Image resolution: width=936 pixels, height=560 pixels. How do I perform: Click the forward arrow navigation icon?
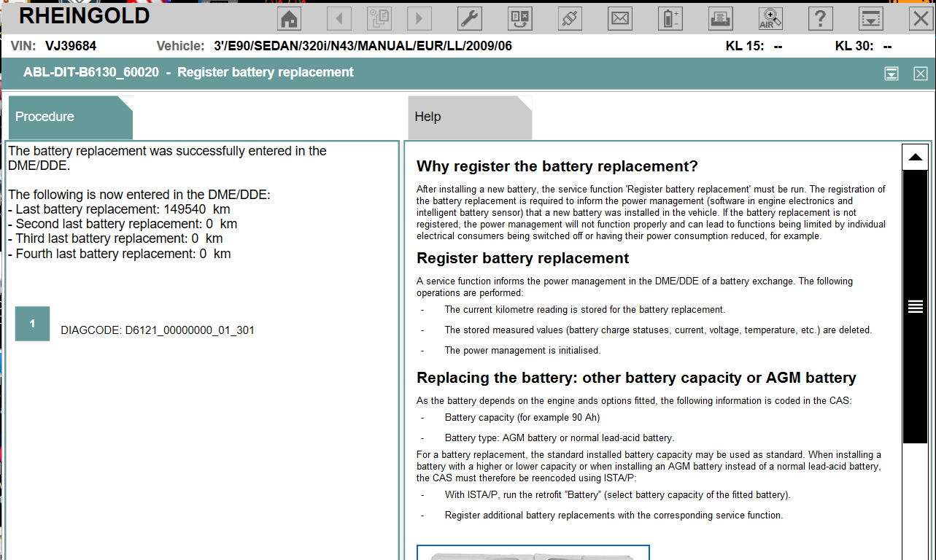(x=419, y=18)
